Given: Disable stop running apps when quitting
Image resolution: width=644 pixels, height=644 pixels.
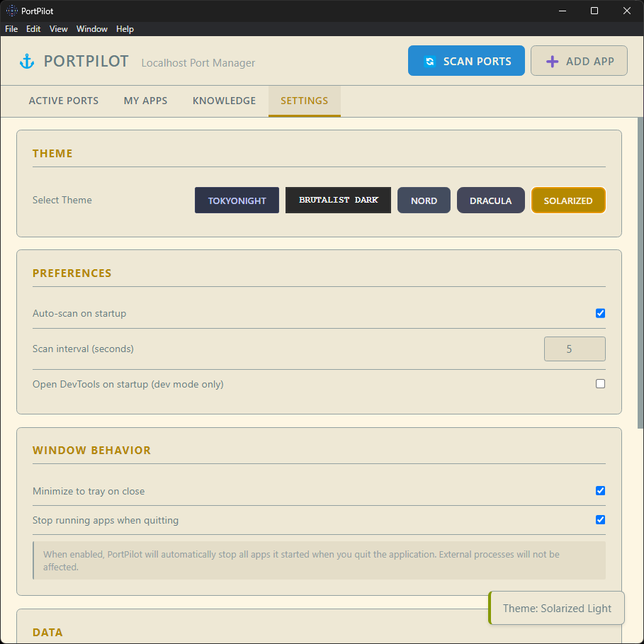Looking at the screenshot, I should click(600, 519).
